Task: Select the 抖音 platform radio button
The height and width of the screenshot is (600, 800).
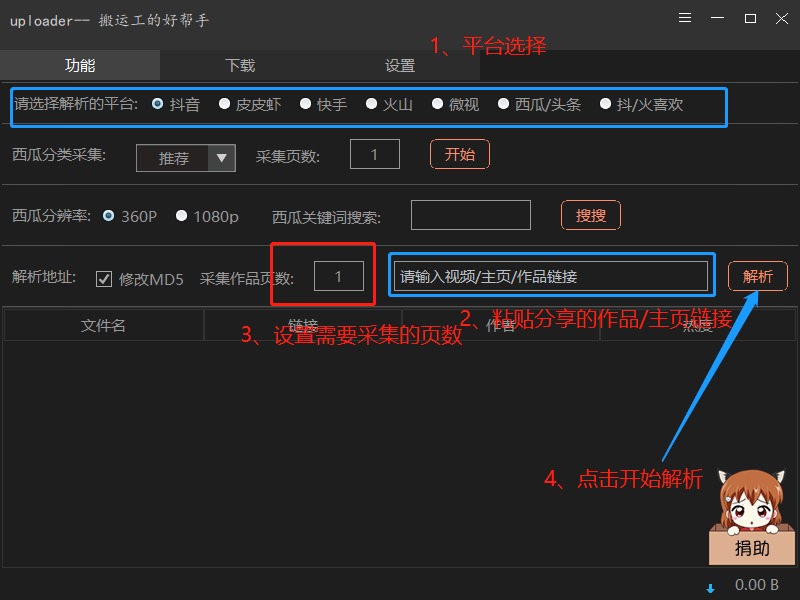Action: point(158,104)
